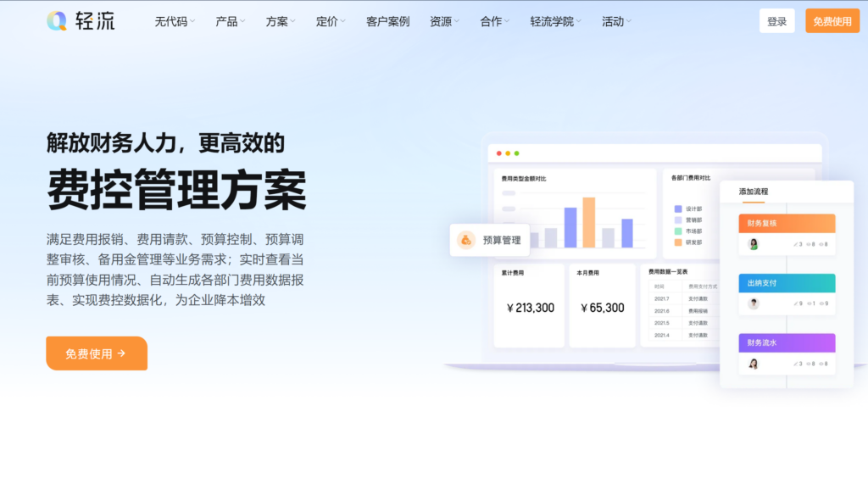Click the 登录 button
Screen dimensions: 868x495
[776, 20]
